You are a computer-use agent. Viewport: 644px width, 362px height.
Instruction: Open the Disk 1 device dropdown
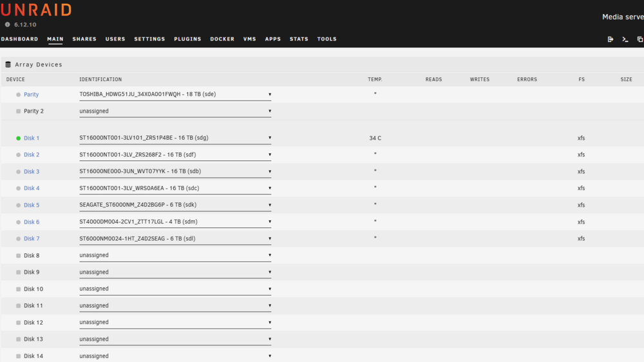tap(175, 138)
